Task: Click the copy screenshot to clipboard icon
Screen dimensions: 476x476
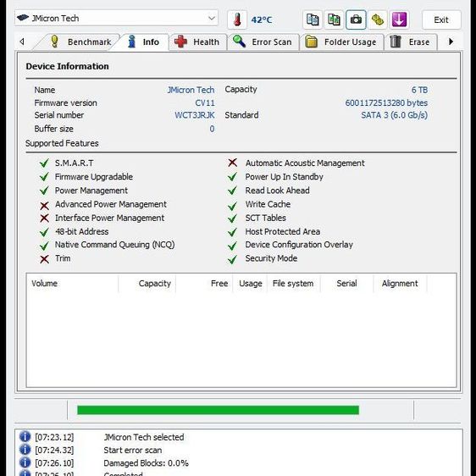Action: tap(334, 19)
